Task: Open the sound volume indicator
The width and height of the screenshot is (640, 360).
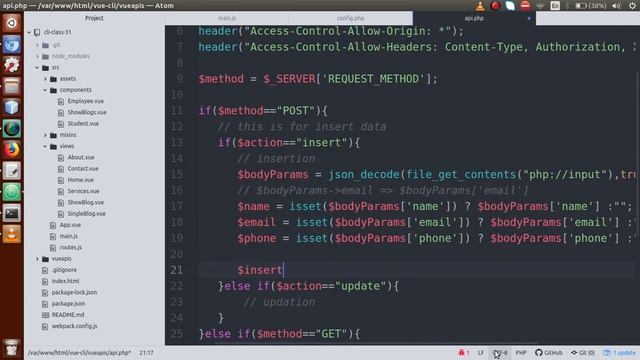Action: 617,6
